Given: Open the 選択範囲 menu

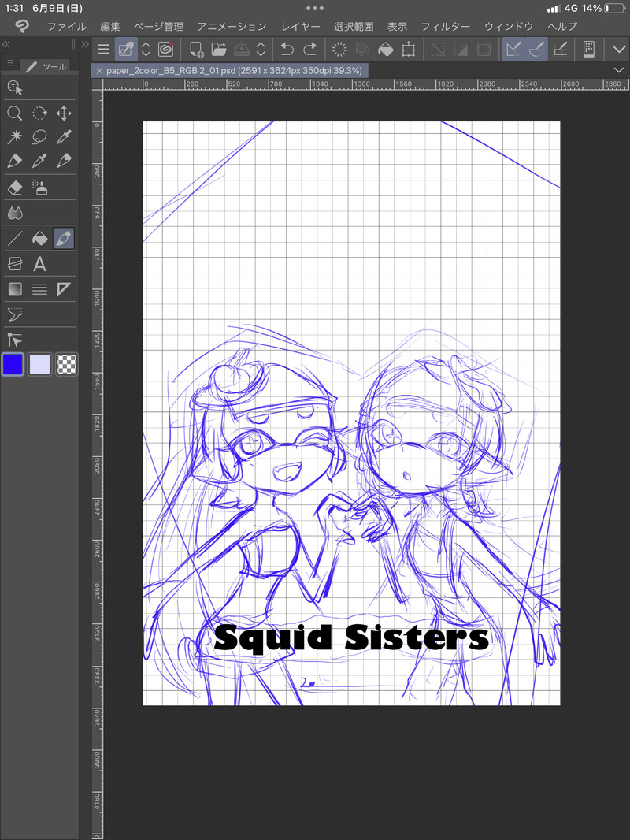Looking at the screenshot, I should [x=354, y=26].
